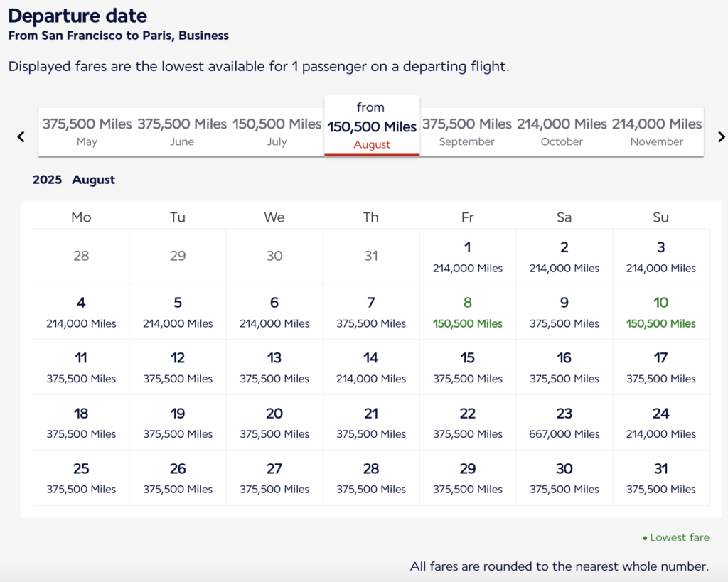Select the May month tab
728x582 pixels.
(87, 131)
